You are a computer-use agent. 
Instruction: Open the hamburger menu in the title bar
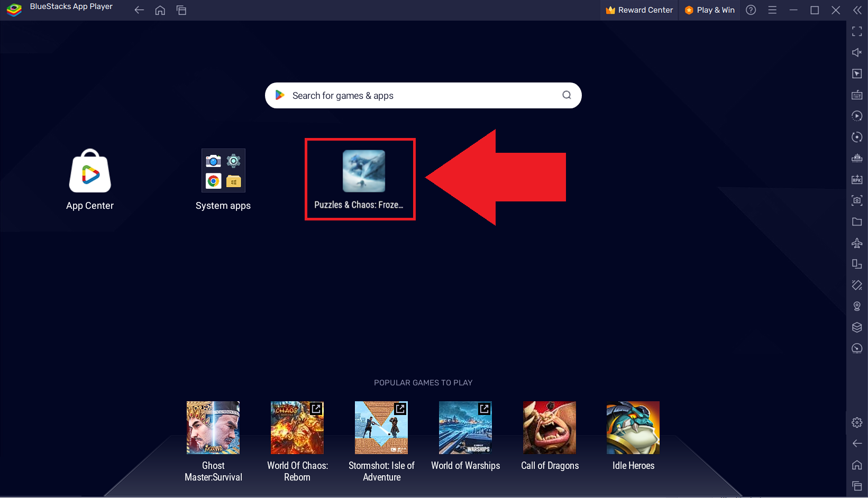click(x=772, y=10)
